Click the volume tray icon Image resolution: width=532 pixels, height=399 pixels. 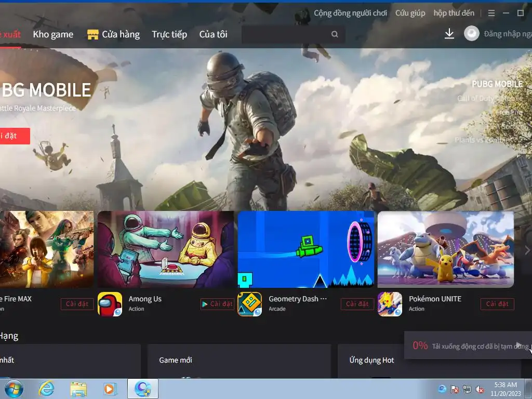(480, 390)
